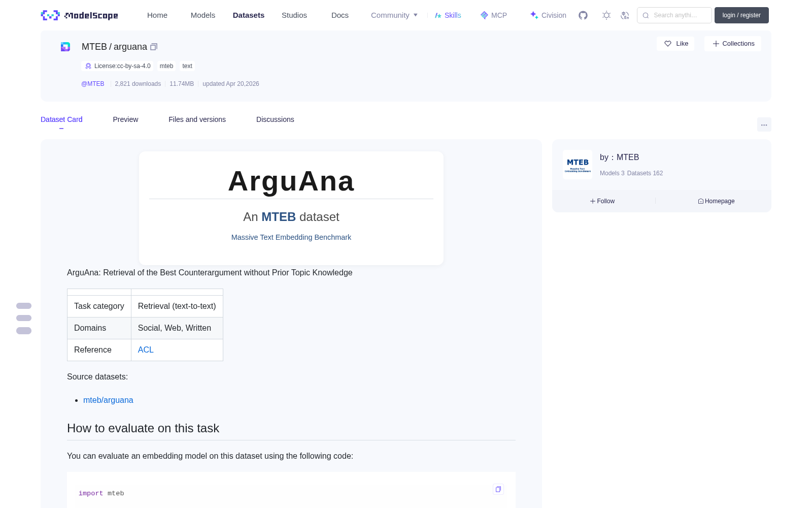Click the login / register button
Image resolution: width=812 pixels, height=508 pixels.
coord(741,15)
